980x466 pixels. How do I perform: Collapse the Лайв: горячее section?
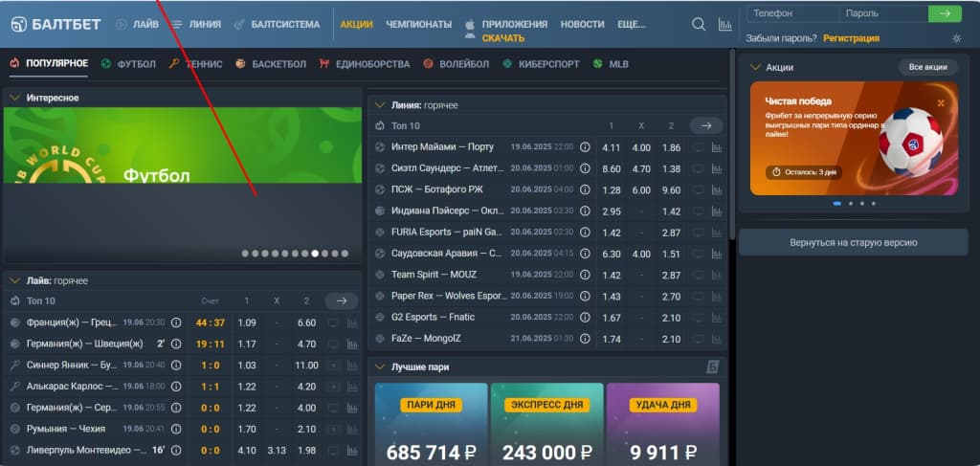tap(13, 281)
